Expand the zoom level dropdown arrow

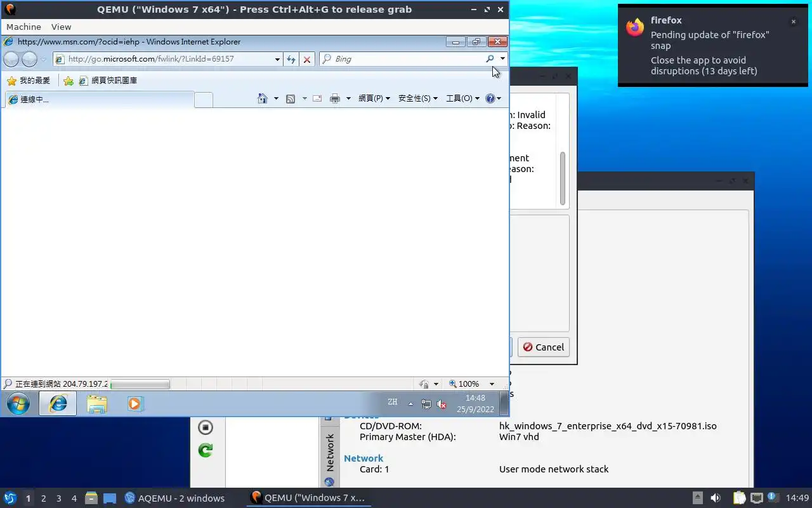coord(492,384)
